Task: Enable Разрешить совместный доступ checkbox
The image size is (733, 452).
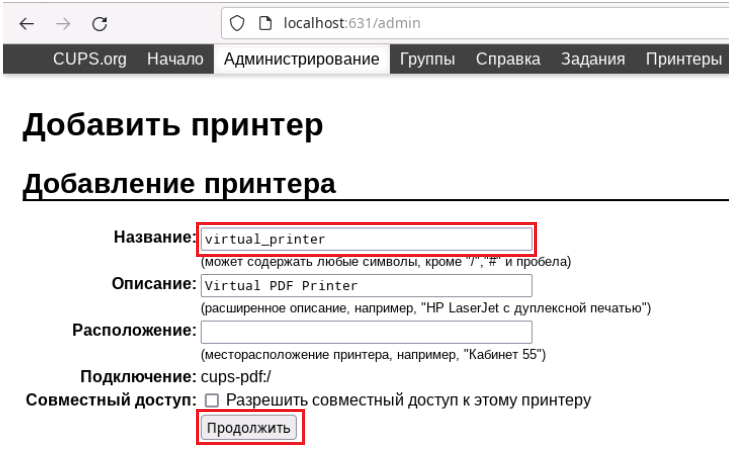Action: 212,400
